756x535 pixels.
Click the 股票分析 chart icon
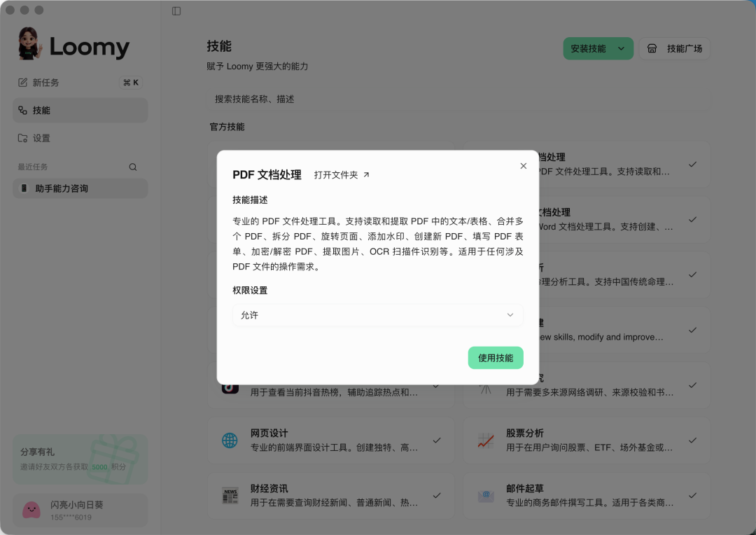tap(486, 440)
